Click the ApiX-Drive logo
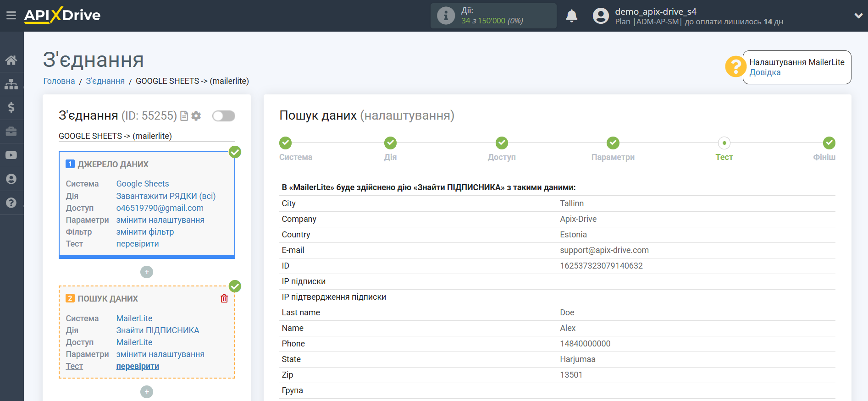This screenshot has width=868, height=401. click(62, 15)
